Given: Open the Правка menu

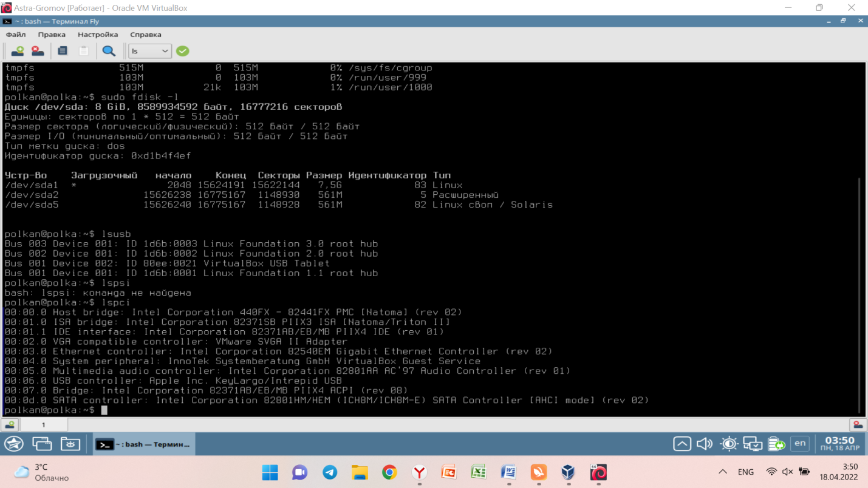Looking at the screenshot, I should tap(52, 35).
